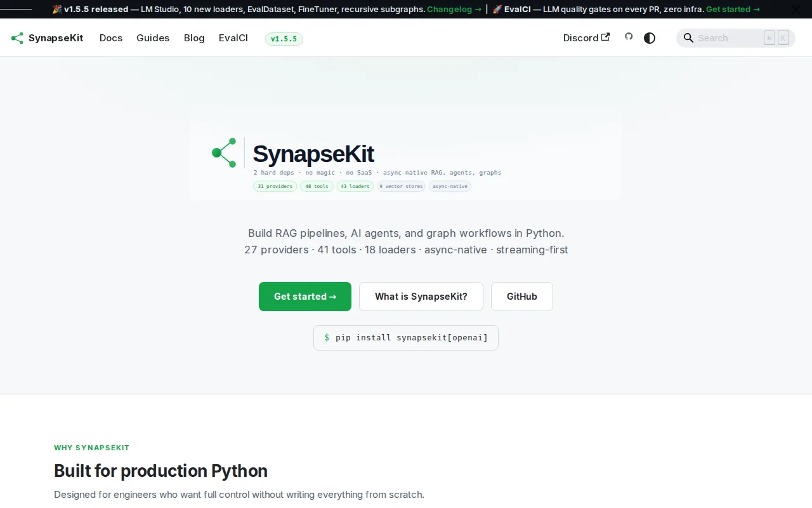
Task: Click the SynapseKit brand name in the navbar
Action: point(56,38)
